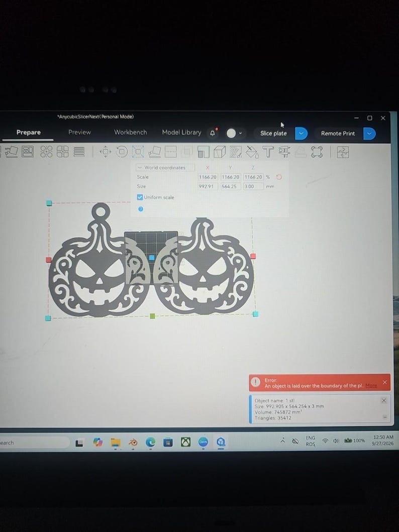Click the green bottom scale handle
Viewport: 399px width, 532px height.
(x=152, y=316)
